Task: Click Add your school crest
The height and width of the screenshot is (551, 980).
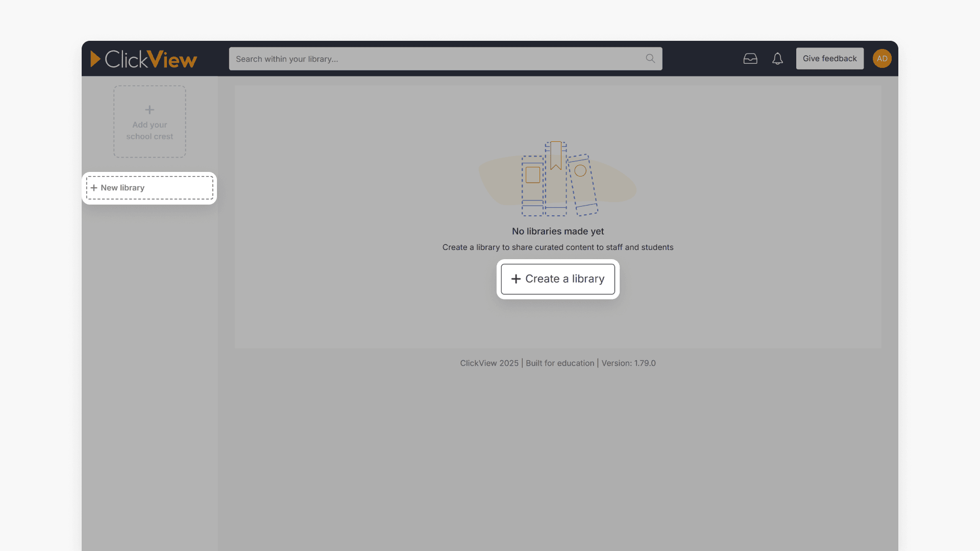Action: pyautogui.click(x=149, y=130)
